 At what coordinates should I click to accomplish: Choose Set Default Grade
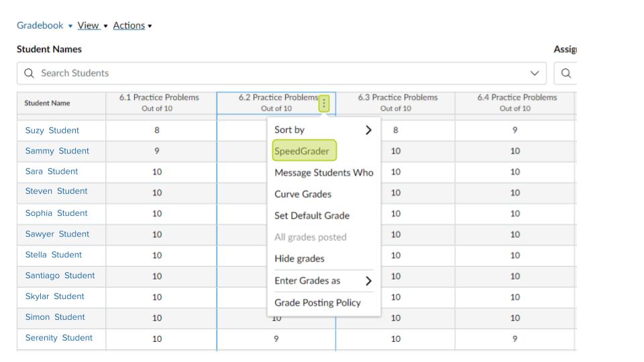tap(312, 216)
